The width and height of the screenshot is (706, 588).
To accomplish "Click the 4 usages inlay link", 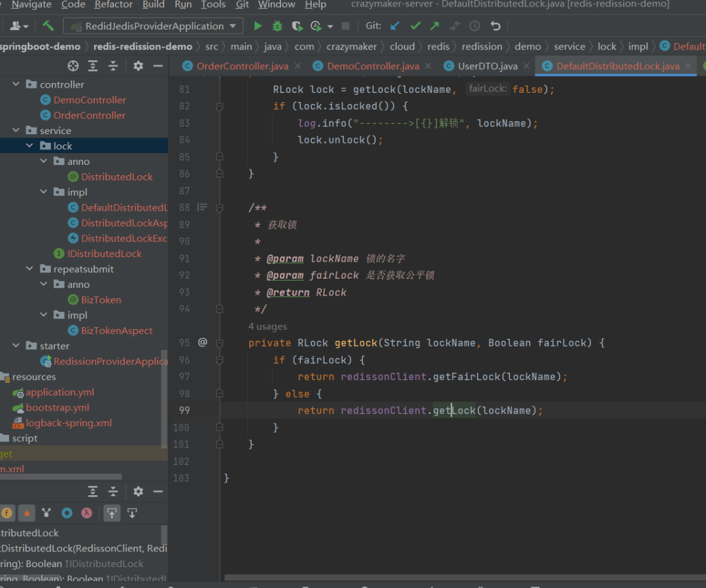I will [267, 326].
